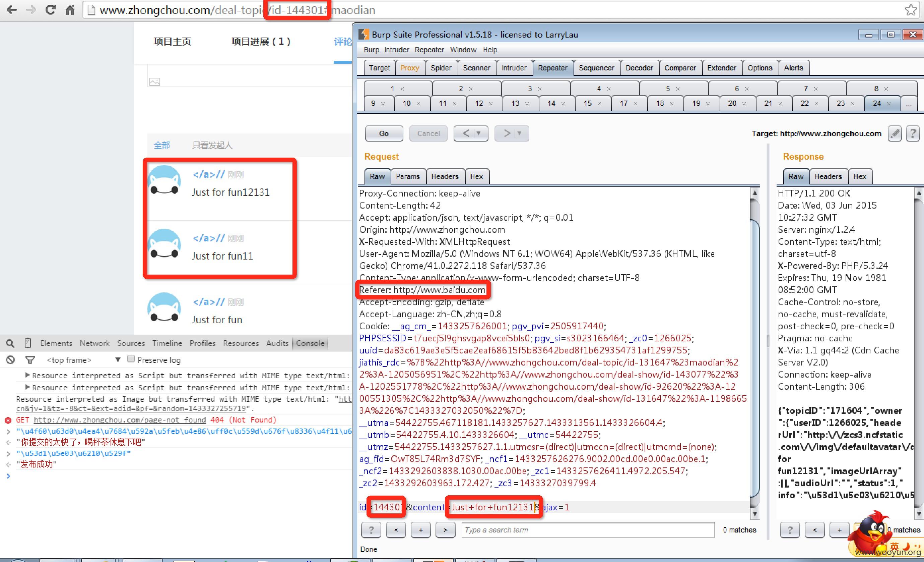Screen dimensions: 924x562
Task: Toggle device mode phone icon in DevTools
Action: (27, 343)
